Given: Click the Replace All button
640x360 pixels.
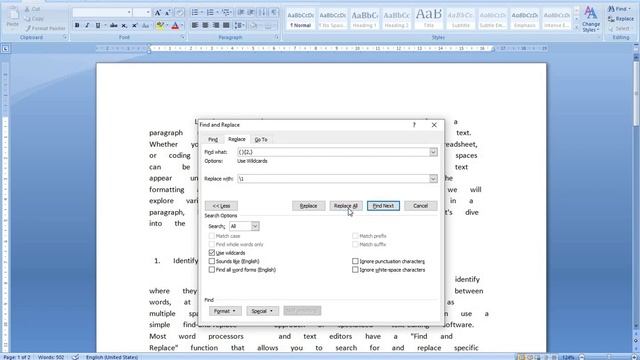Looking at the screenshot, I should pyautogui.click(x=346, y=206).
